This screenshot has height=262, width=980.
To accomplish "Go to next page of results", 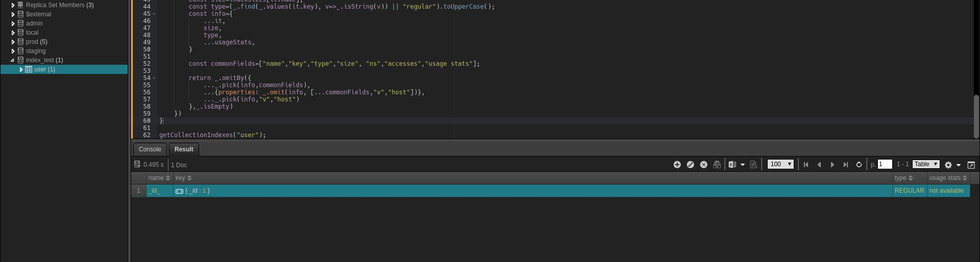I will (x=832, y=165).
